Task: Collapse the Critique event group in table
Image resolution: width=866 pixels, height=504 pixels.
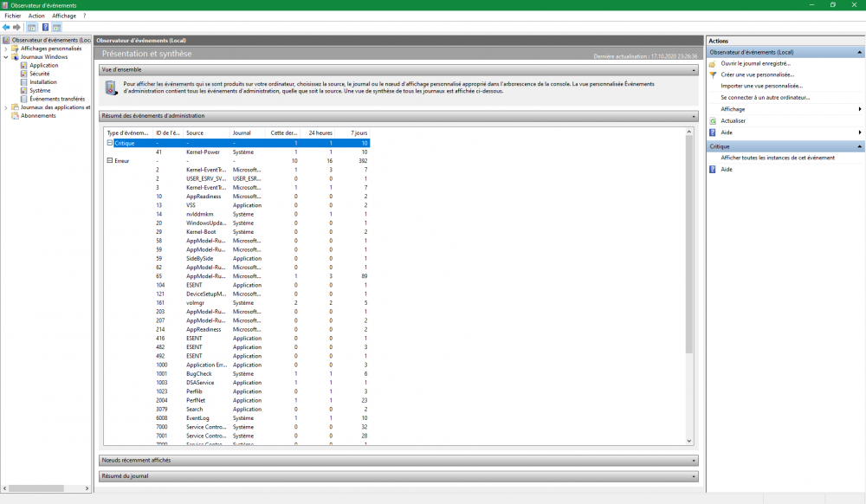Action: tap(109, 143)
